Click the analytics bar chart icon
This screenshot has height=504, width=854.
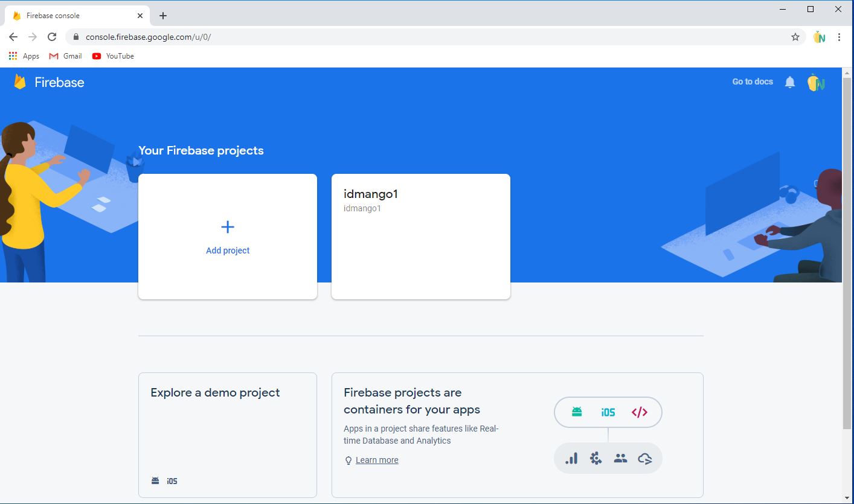tap(571, 459)
